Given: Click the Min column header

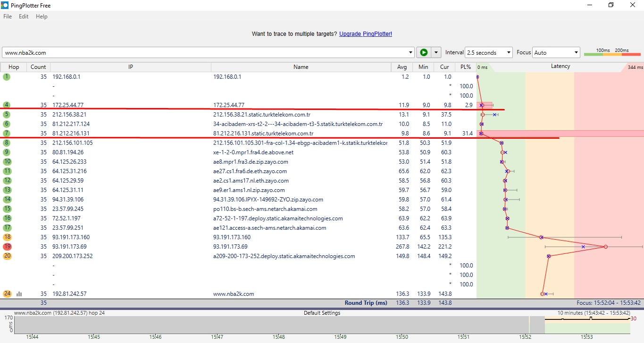Looking at the screenshot, I should [423, 67].
